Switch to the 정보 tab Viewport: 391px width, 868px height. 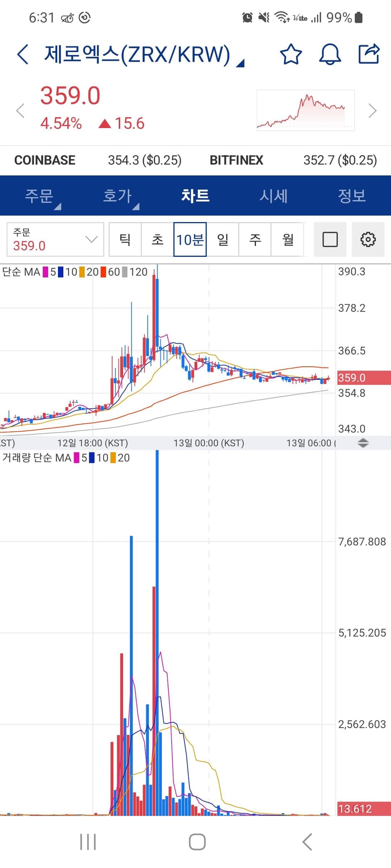coord(352,196)
